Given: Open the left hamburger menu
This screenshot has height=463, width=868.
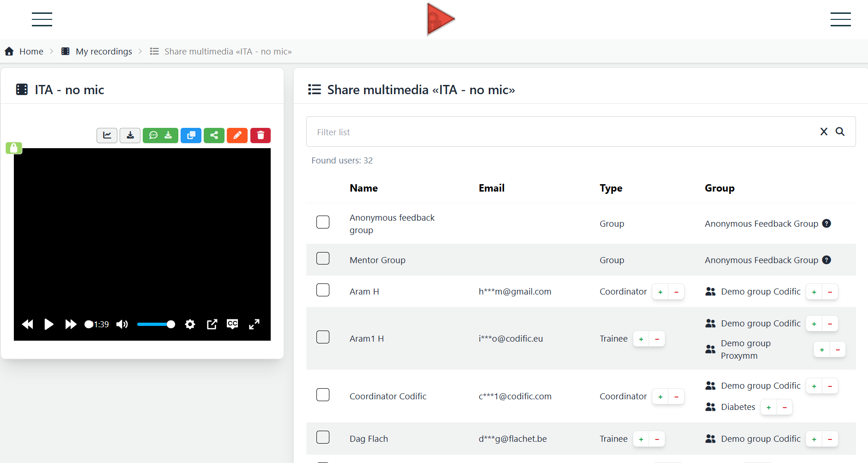Looking at the screenshot, I should point(42,19).
